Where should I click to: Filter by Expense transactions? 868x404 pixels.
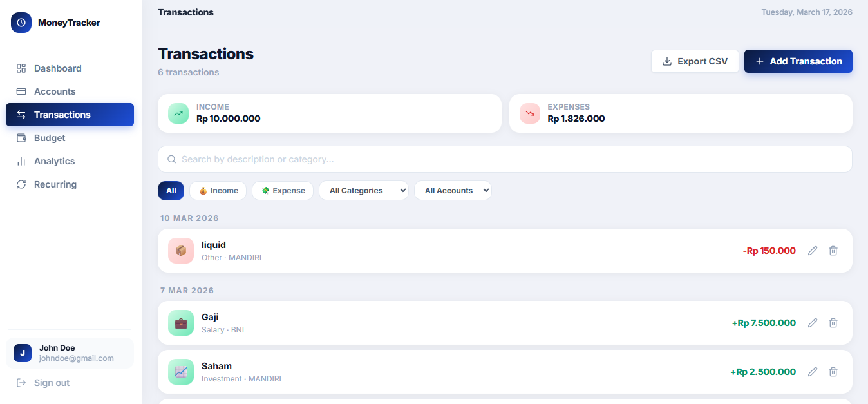tap(283, 191)
